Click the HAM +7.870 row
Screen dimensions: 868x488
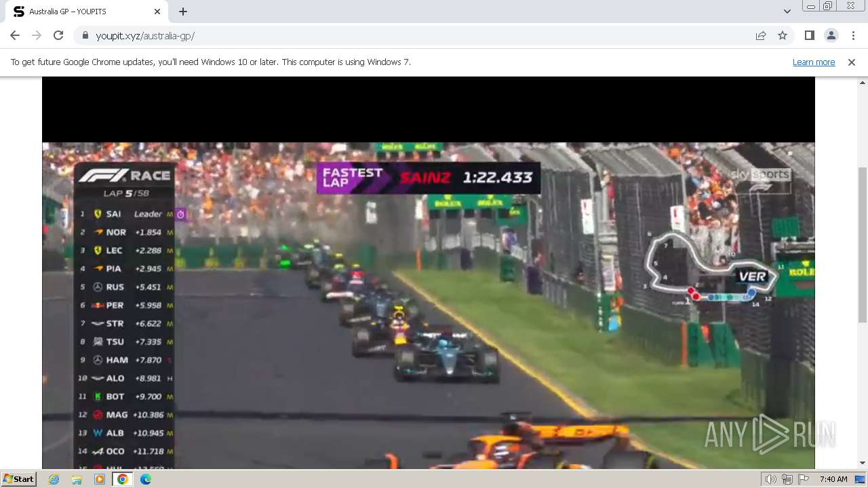tap(125, 360)
